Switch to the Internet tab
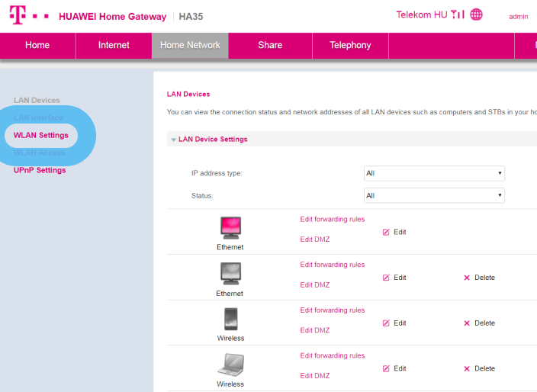The image size is (537, 392). click(x=114, y=45)
